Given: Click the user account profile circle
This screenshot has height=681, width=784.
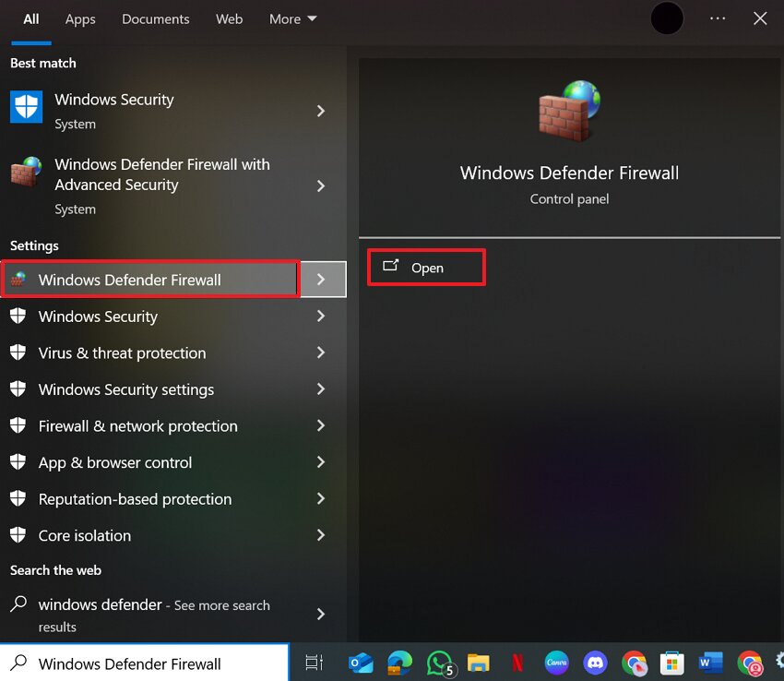Looking at the screenshot, I should tap(667, 18).
